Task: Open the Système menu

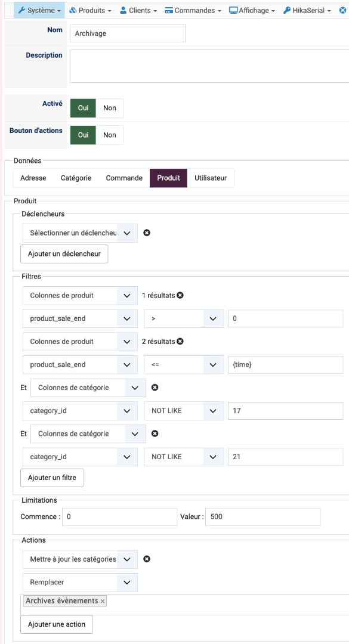Action: coord(39,10)
